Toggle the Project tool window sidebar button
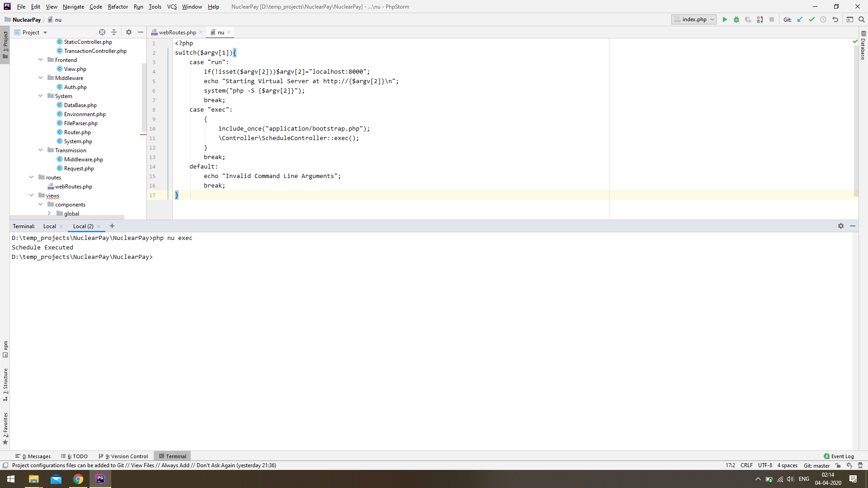The image size is (868, 488). pos(5,45)
